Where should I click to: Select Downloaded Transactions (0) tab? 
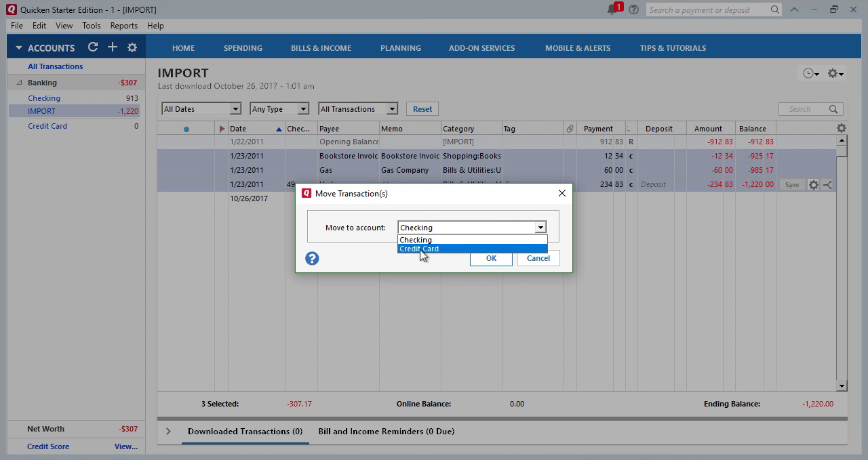pos(245,431)
